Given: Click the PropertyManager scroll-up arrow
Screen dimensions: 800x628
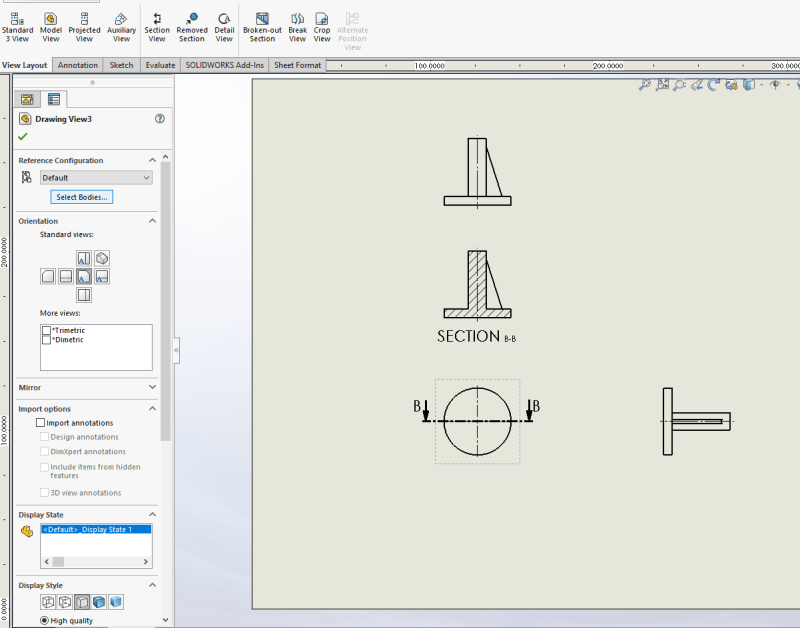Looking at the screenshot, I should pyautogui.click(x=165, y=157).
